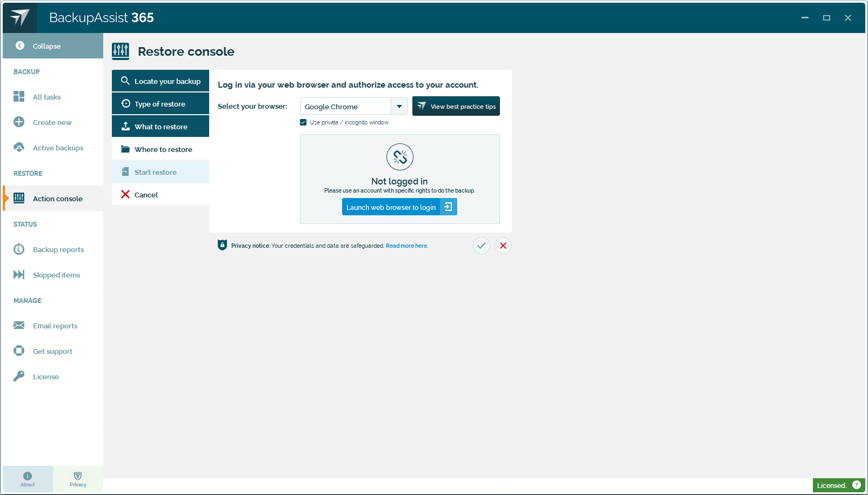Maximize the BackupAssist 365 window
Screen dimensions: 868x495
826,18
